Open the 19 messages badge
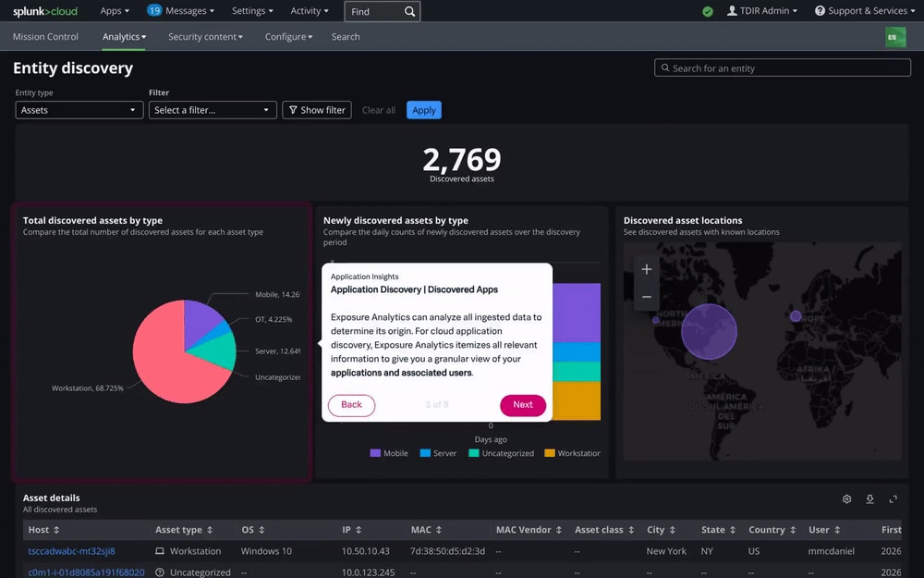Viewport: 924px width, 578px height. (154, 10)
